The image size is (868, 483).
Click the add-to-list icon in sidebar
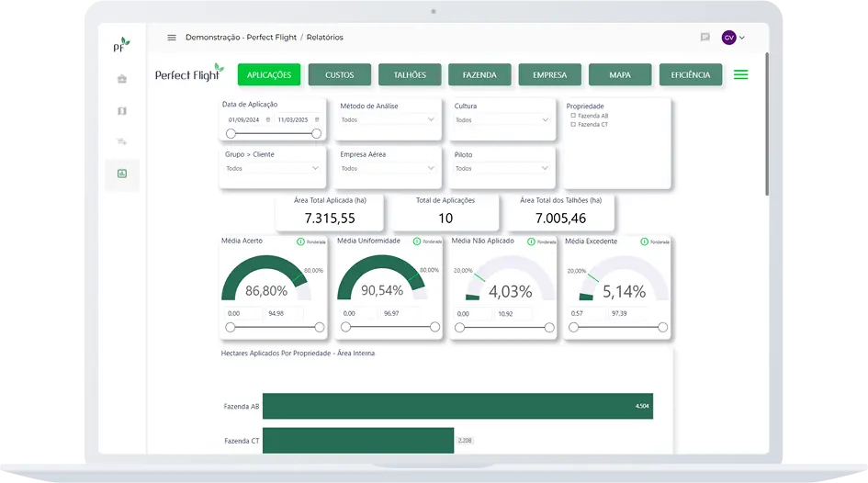[x=122, y=142]
